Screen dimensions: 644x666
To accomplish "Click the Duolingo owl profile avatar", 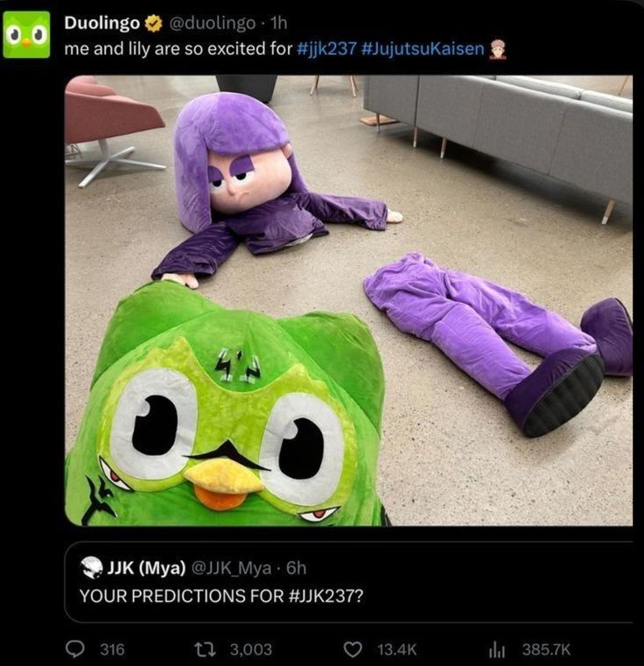I will 26,34.
